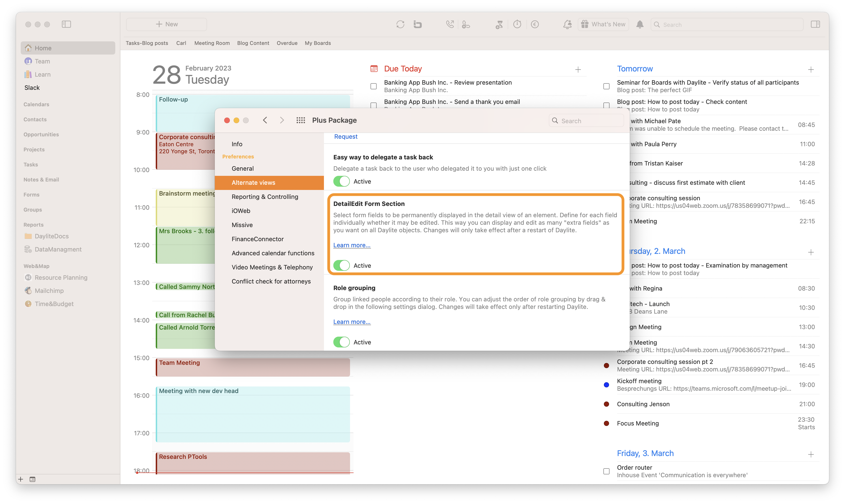Select FinanceConnector preferences item

(269, 239)
